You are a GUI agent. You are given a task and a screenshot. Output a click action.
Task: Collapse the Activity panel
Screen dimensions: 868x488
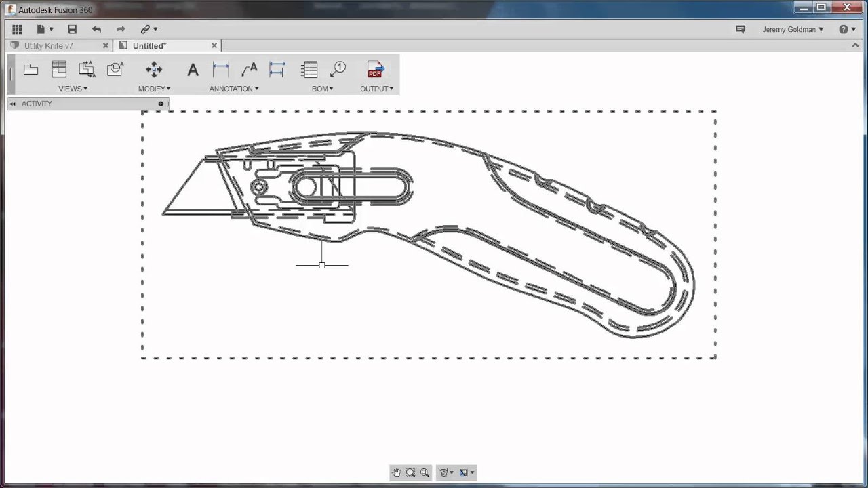(12, 103)
